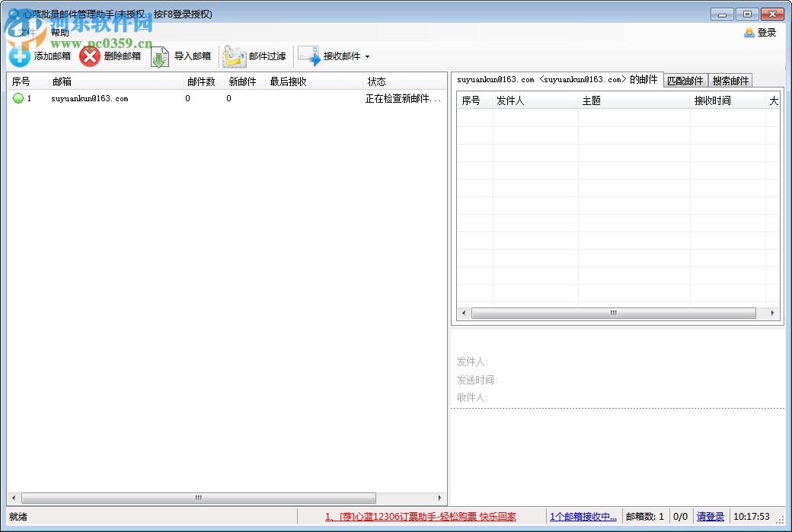Open the 心蓝12306订票助手 red promo link
The image size is (792, 532).
(420, 516)
